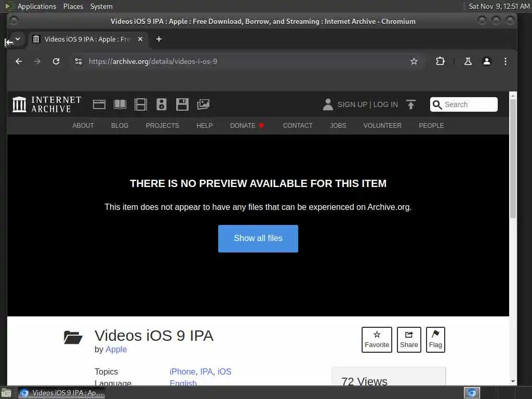Open the CONTACT menu link
Viewport: 532px width, 399px height.
tap(298, 126)
